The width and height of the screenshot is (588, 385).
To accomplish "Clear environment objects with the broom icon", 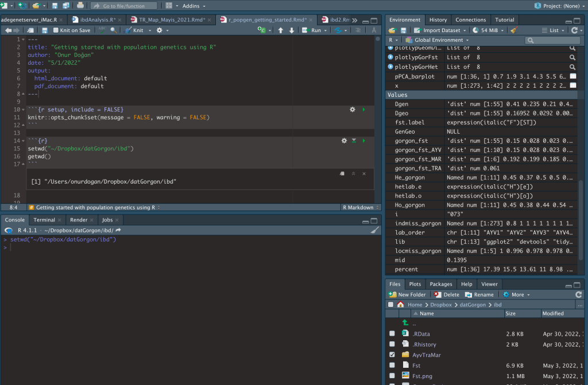I will point(513,30).
